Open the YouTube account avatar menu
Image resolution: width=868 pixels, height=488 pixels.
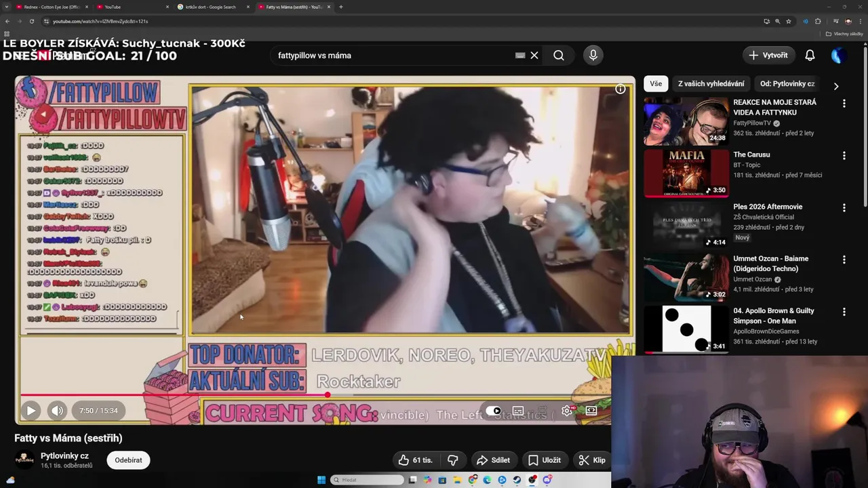tap(838, 56)
